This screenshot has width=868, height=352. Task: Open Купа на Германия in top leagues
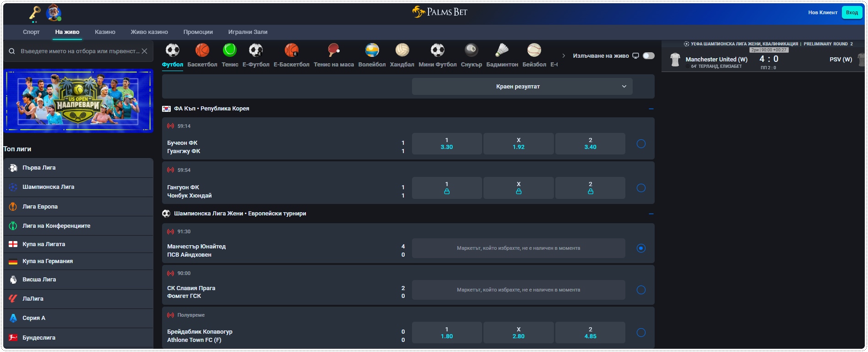78,261
